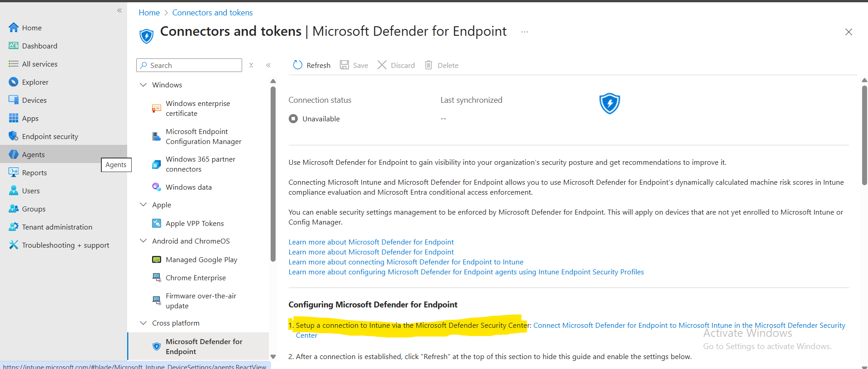Collapse the connectors menu pane with double chevron

pos(268,65)
